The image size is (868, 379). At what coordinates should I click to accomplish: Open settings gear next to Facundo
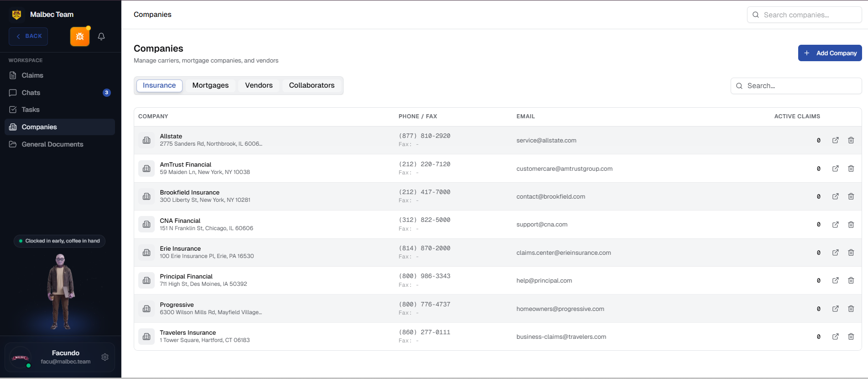(105, 357)
